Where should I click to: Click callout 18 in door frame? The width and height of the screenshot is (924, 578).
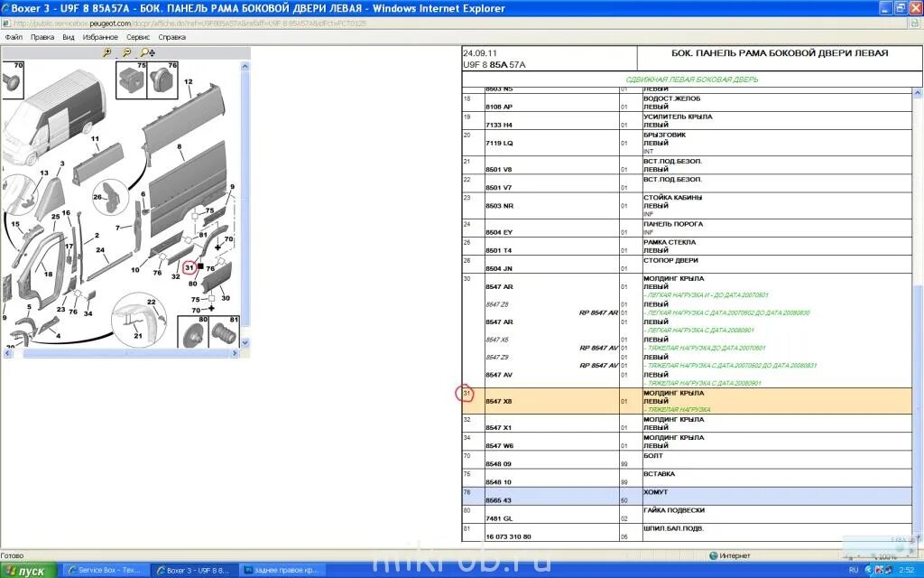pos(48,274)
